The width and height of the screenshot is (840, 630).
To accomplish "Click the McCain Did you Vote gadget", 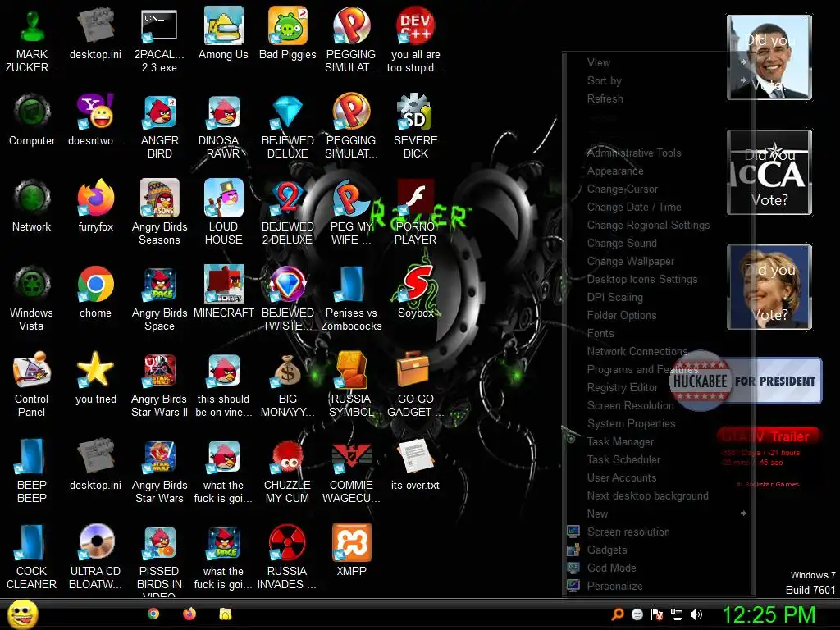I will click(x=769, y=172).
